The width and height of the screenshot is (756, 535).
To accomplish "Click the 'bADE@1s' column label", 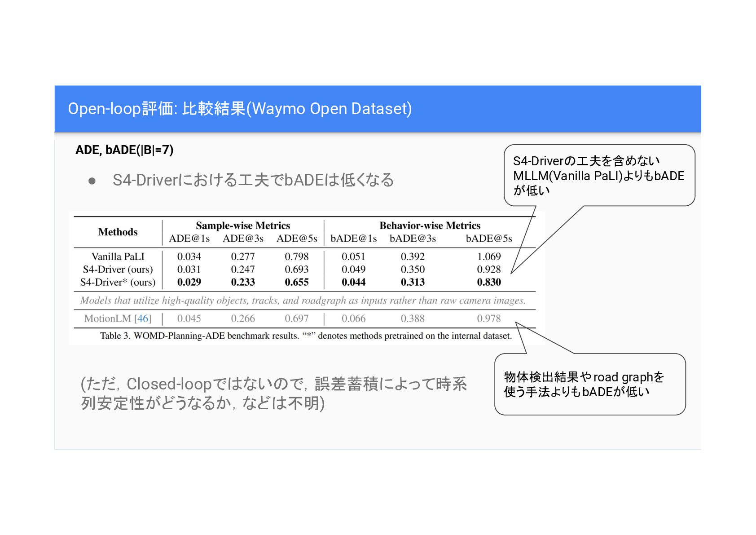I will point(354,239).
